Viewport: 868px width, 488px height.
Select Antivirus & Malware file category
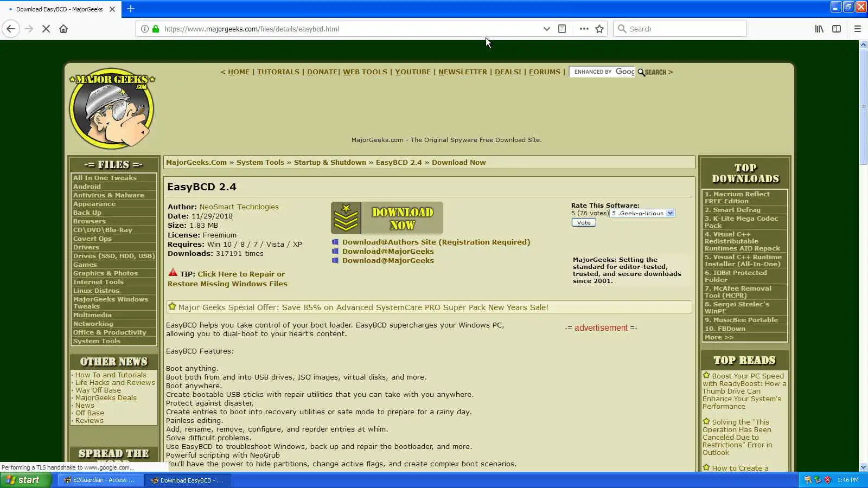pos(109,195)
